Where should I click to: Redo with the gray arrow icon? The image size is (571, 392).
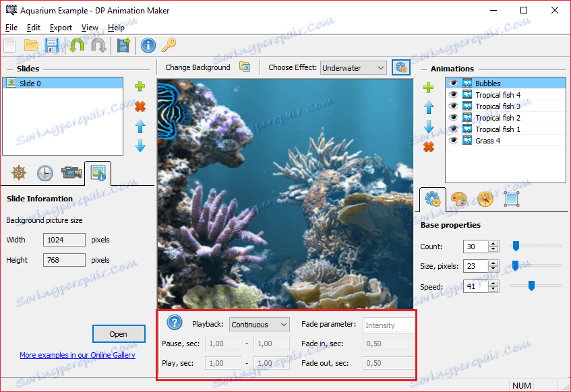point(98,46)
